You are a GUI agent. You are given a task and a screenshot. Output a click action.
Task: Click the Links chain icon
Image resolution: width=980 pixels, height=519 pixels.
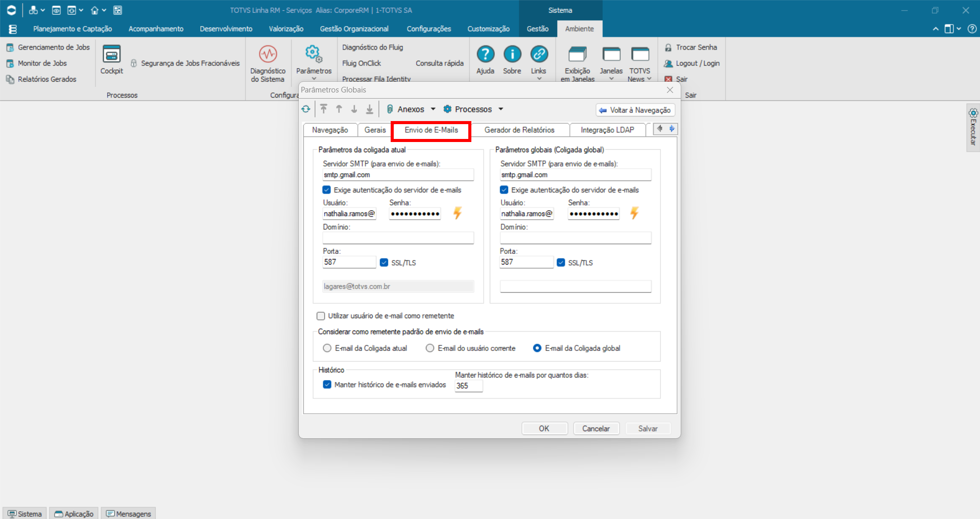pos(539,54)
